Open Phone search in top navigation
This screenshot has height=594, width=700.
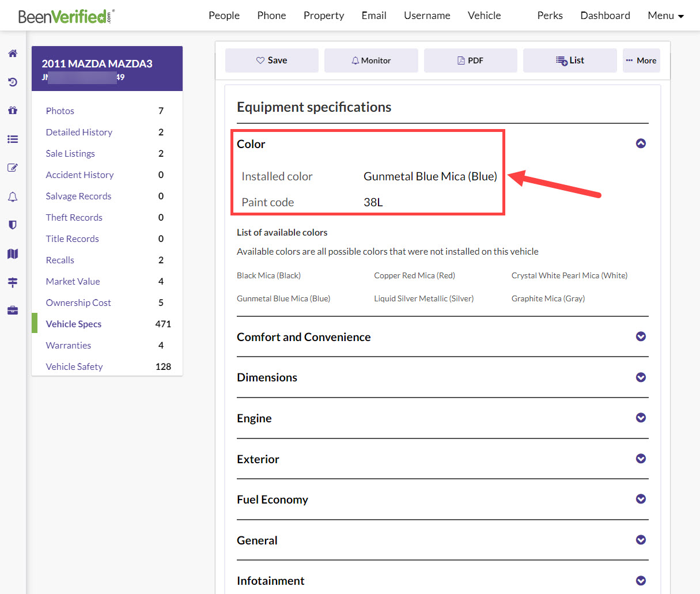tap(271, 16)
